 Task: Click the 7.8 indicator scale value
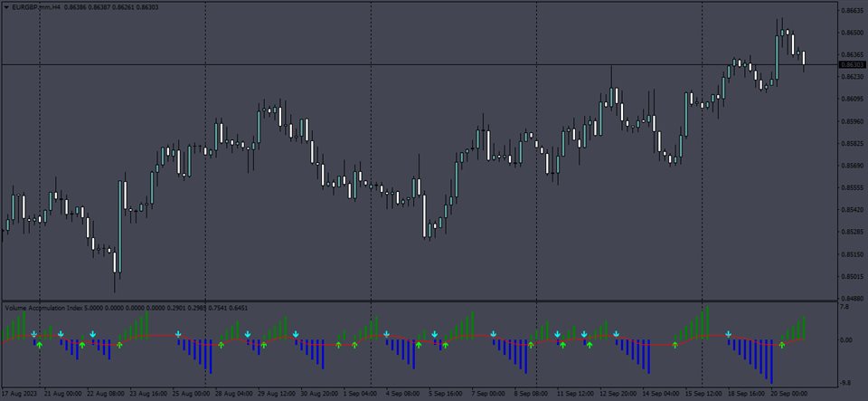[845, 306]
